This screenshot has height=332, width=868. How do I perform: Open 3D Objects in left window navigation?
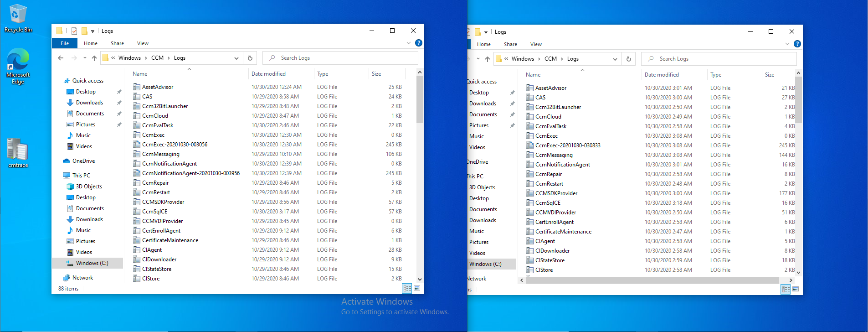pos(89,187)
